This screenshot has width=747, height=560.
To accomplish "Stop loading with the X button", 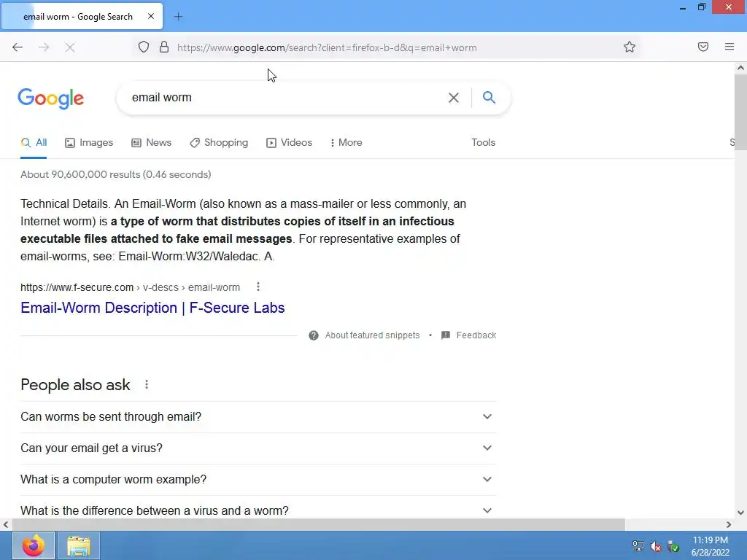I will click(x=69, y=47).
